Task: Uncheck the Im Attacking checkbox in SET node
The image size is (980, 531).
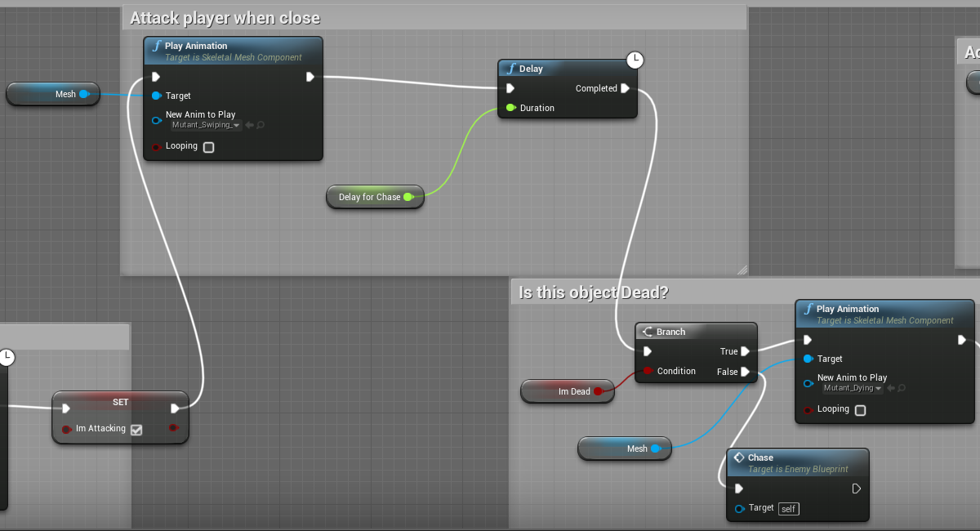Action: (x=136, y=430)
